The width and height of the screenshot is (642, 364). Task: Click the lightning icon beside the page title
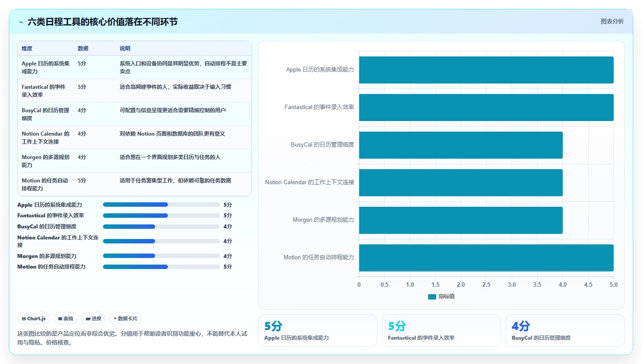(21, 22)
